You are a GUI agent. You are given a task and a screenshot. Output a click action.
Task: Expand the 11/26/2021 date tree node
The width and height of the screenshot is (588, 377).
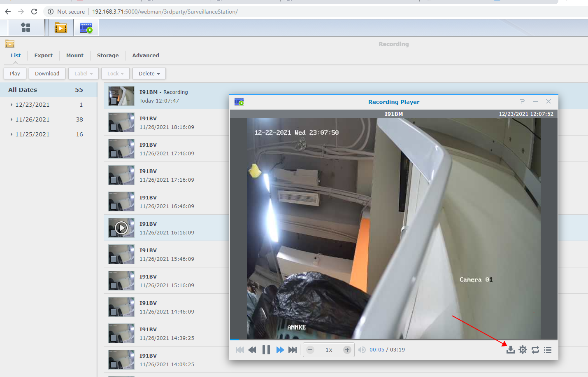[11, 119]
